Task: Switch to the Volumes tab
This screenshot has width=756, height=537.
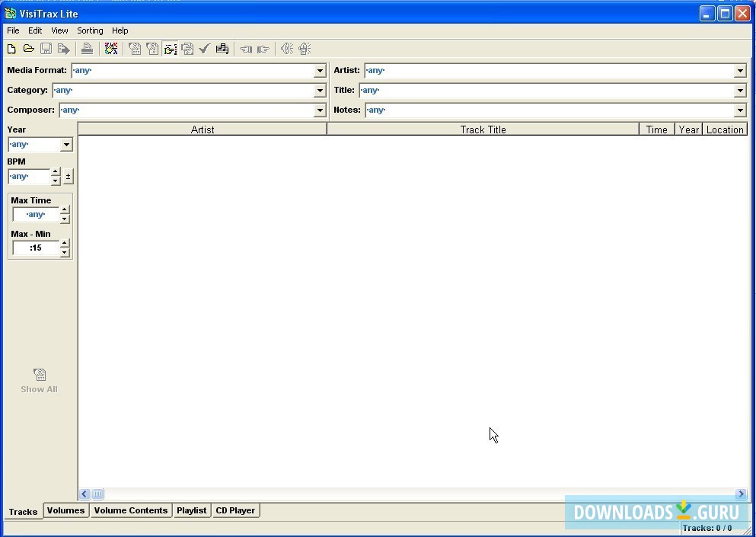Action: coord(65,510)
